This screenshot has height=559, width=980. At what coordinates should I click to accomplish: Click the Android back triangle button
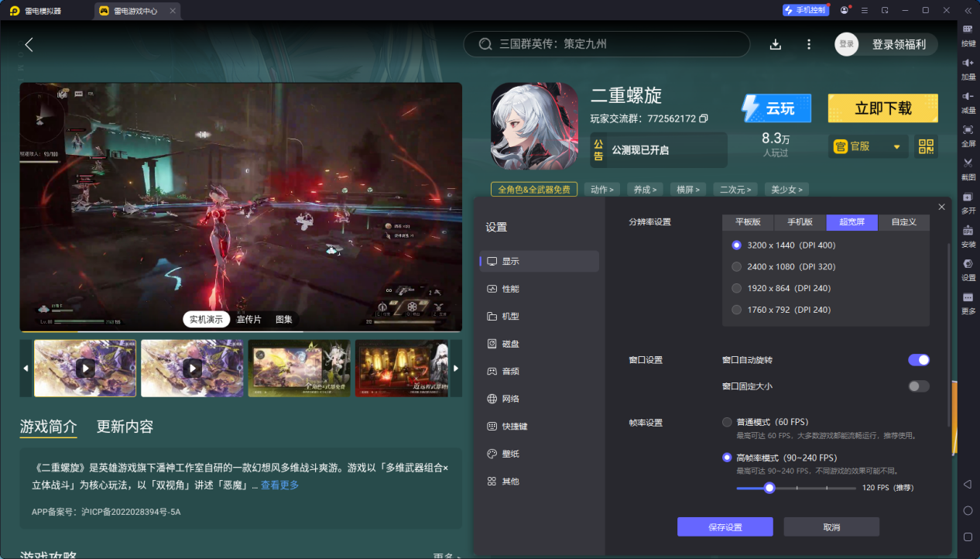click(968, 484)
